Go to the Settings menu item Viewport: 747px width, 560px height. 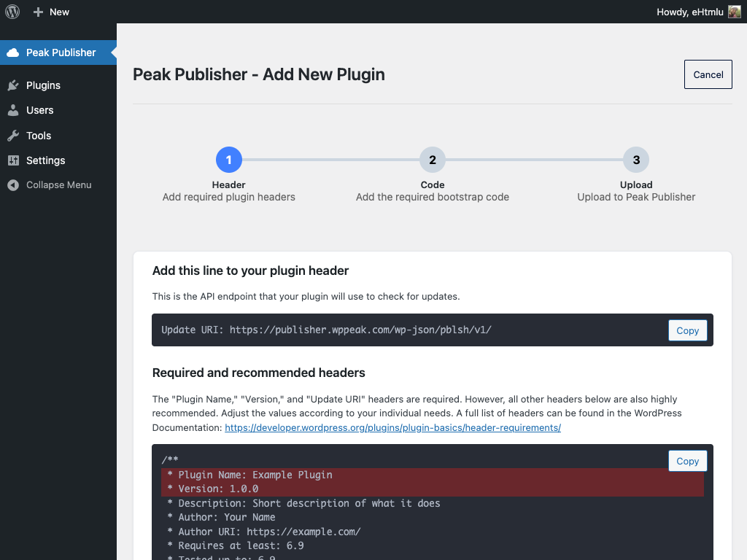click(x=45, y=160)
